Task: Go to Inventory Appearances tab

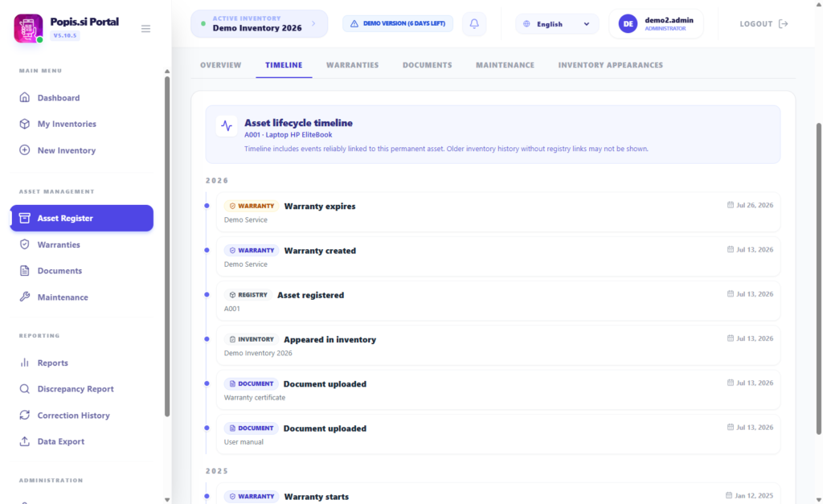Action: click(x=611, y=65)
